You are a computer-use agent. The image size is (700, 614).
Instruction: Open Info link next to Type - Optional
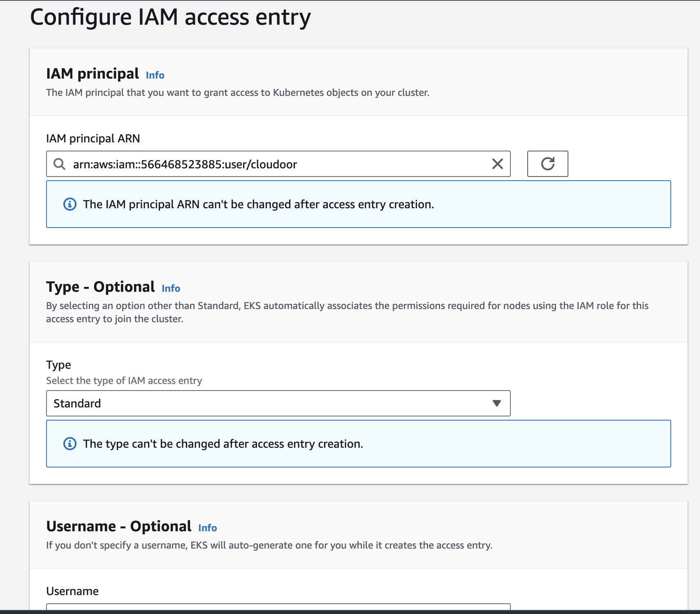point(171,288)
